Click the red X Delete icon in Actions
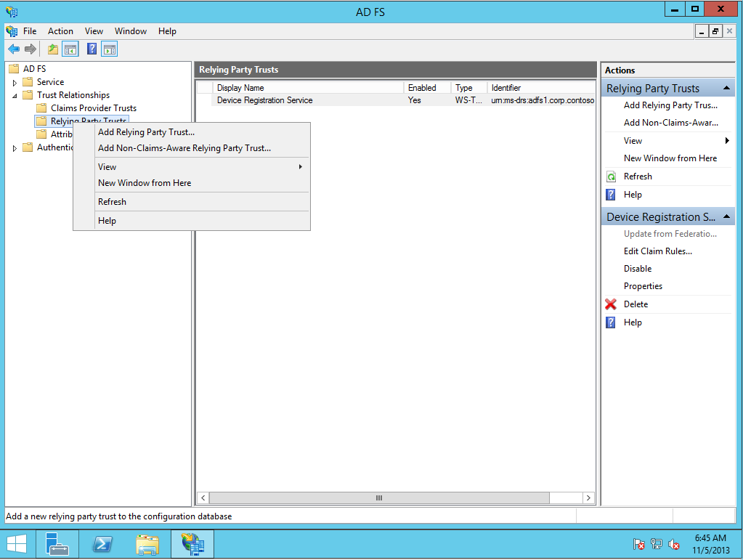 point(611,304)
